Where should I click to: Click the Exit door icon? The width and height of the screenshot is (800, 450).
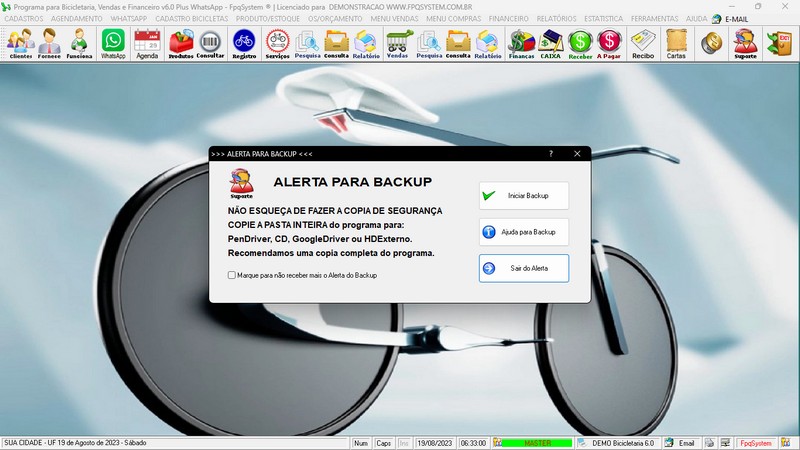pyautogui.click(x=780, y=43)
